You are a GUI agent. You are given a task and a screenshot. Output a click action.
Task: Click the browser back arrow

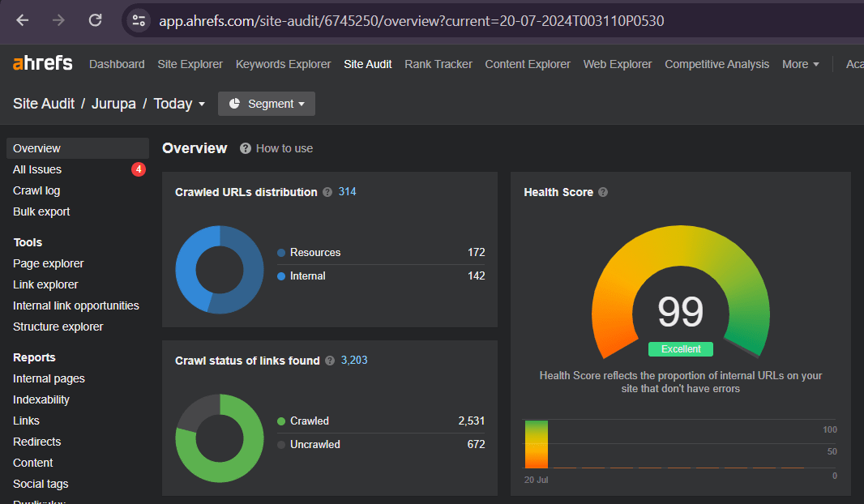(22, 20)
